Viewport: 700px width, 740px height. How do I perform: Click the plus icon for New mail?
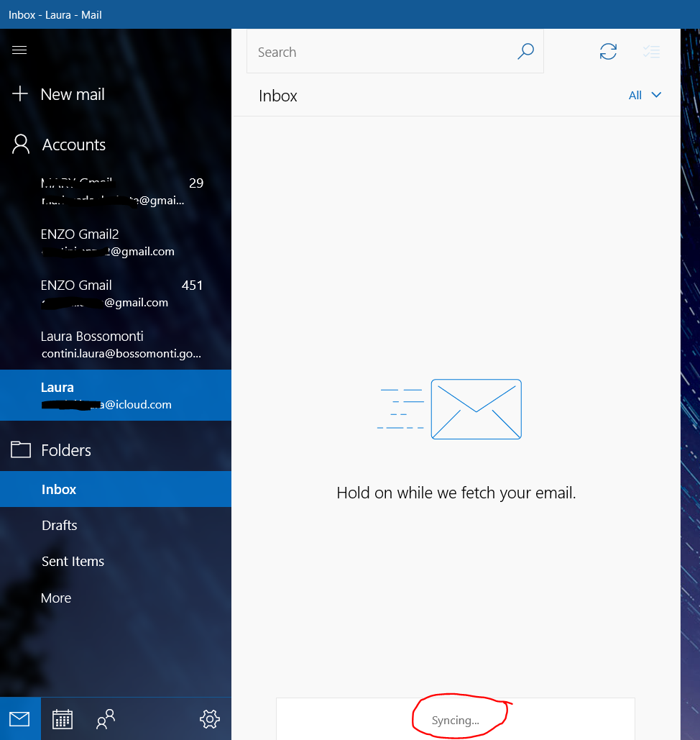point(20,94)
